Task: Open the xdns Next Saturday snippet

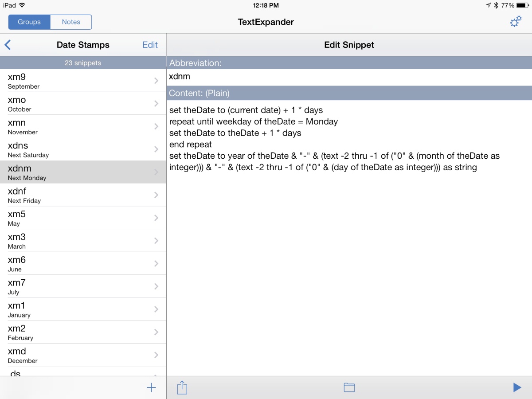Action: click(x=83, y=149)
